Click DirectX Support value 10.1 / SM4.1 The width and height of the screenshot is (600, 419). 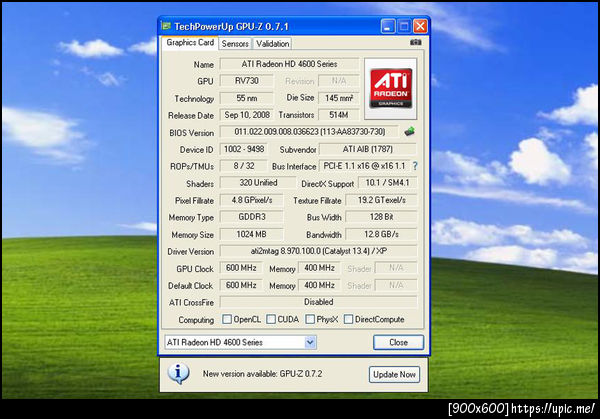coord(387,183)
